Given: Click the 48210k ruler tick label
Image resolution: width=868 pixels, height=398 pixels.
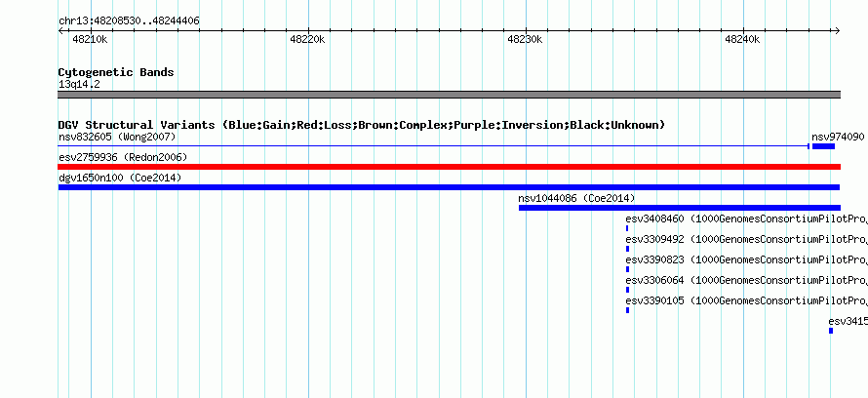Looking at the screenshot, I should pos(90,40).
